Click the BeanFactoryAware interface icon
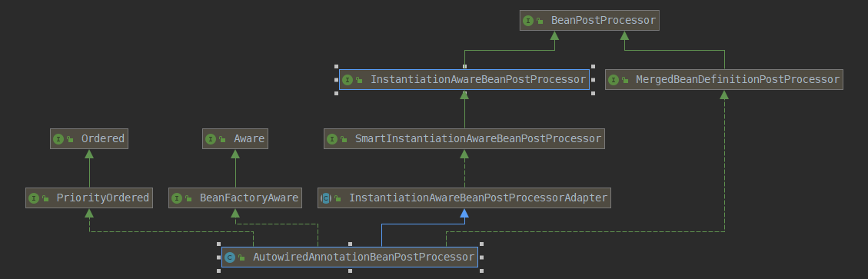The width and height of the screenshot is (868, 279). (x=177, y=198)
